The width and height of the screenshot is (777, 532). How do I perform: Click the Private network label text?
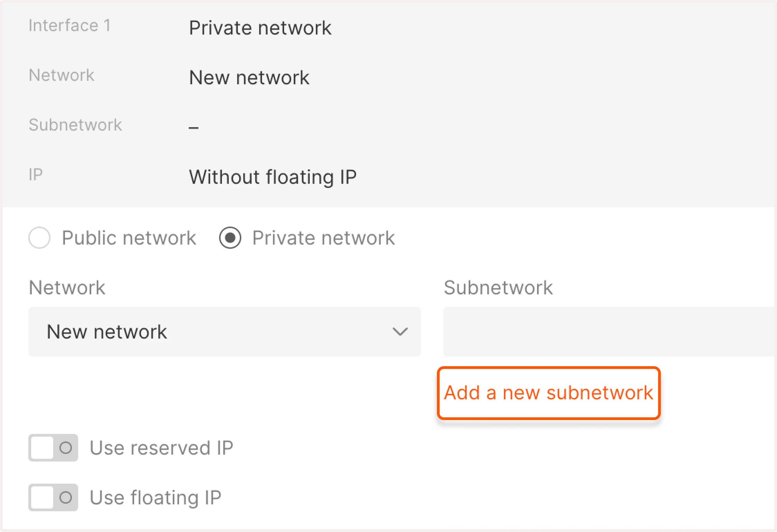[323, 238]
